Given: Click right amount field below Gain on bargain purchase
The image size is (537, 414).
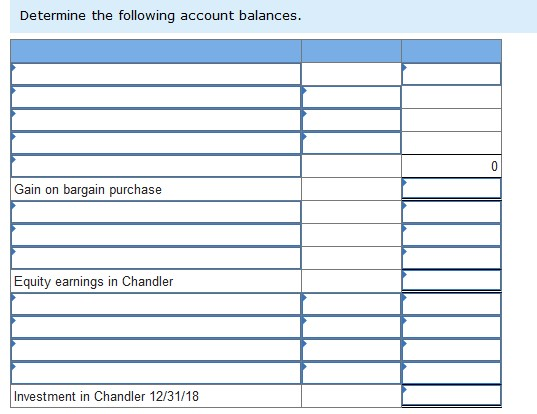Looking at the screenshot, I should coord(451,212).
